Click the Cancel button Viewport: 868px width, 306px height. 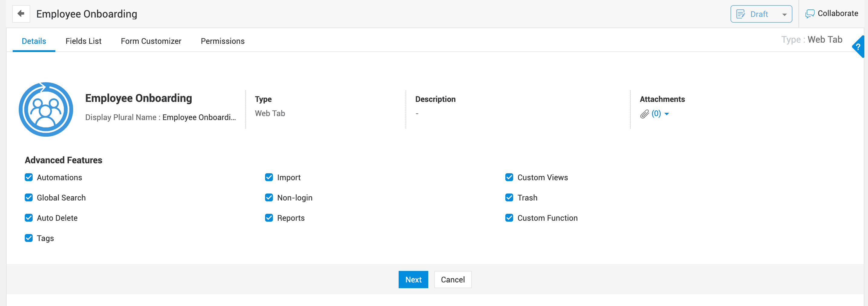(x=452, y=279)
